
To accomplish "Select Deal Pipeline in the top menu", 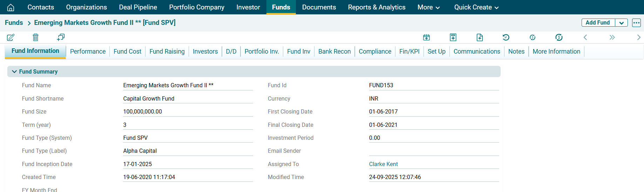I will 138,7.
